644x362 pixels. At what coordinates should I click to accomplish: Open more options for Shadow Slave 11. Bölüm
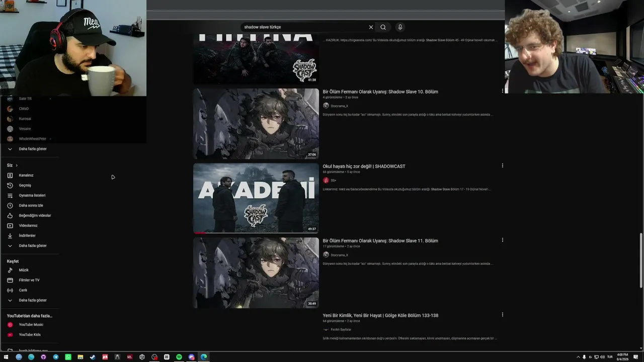(502, 240)
